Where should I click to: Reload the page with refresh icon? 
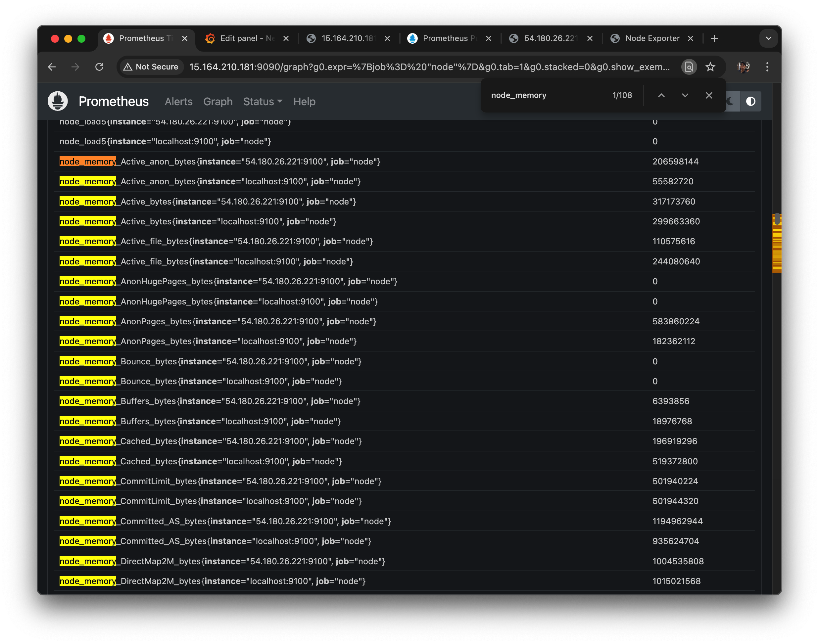point(99,67)
